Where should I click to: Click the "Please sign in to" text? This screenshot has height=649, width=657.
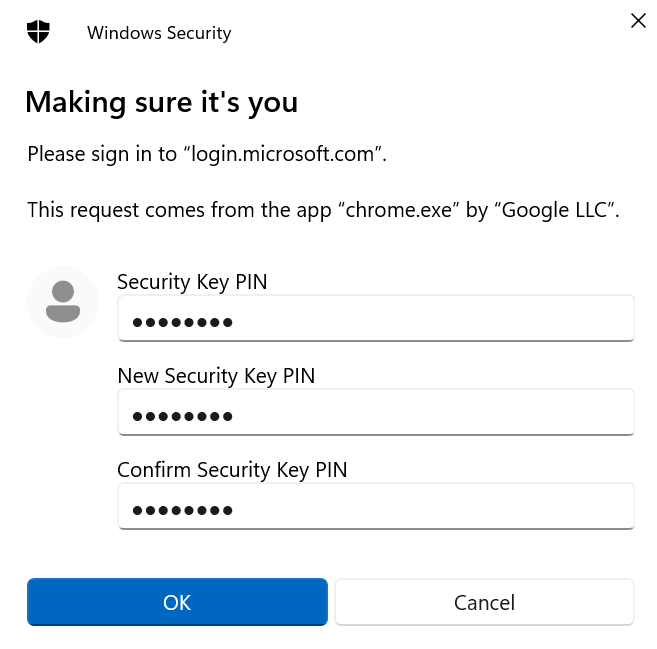click(102, 155)
